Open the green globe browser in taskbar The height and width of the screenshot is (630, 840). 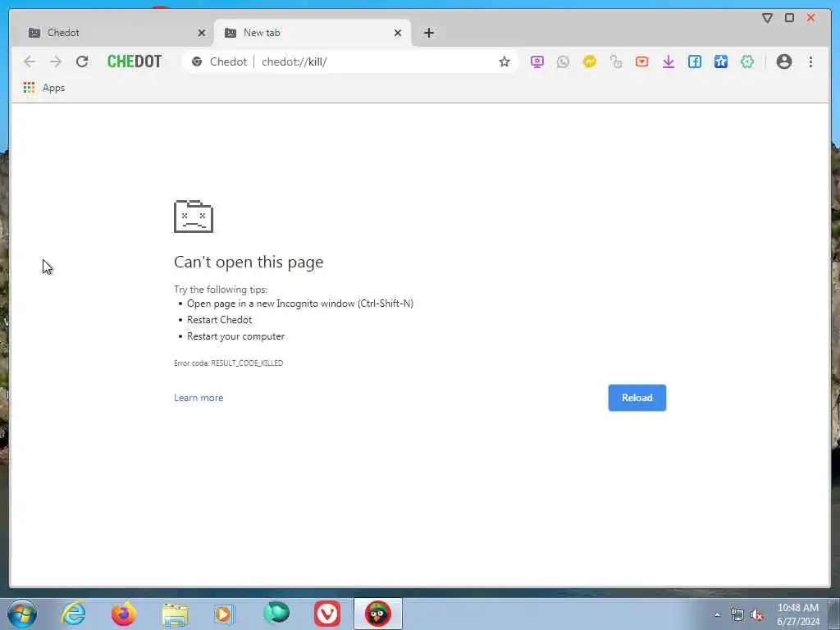276,613
